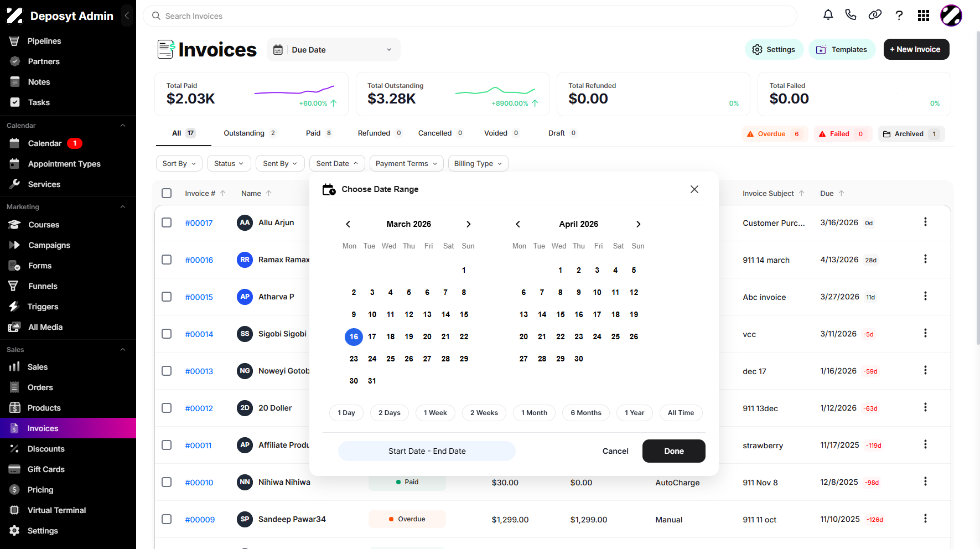Screen dimensions: 980x549
Task: Expand the Status filter dropdown
Action: tap(229, 163)
